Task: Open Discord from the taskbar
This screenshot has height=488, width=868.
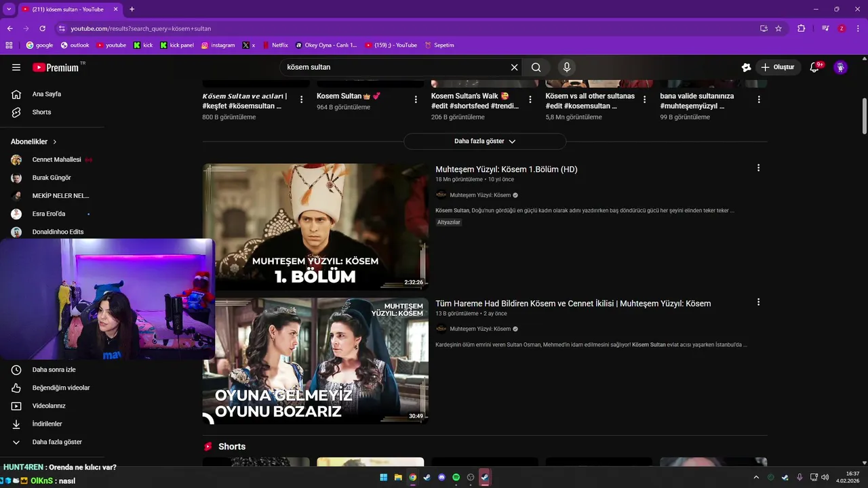Action: coord(441,477)
